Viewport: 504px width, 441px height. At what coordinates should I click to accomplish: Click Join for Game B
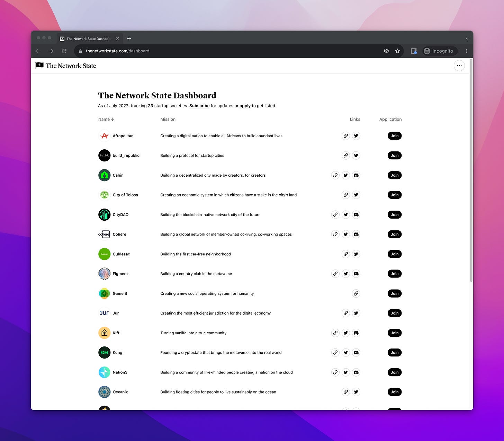pos(395,293)
